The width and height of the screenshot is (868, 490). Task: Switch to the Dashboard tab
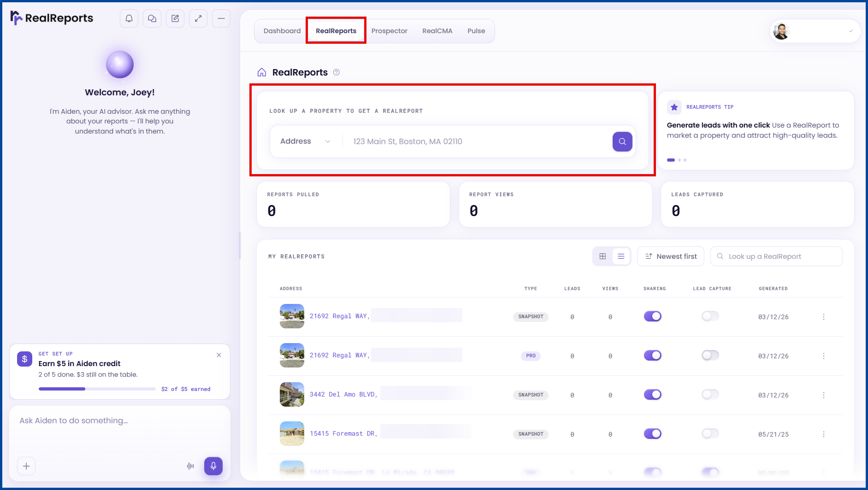coord(282,31)
